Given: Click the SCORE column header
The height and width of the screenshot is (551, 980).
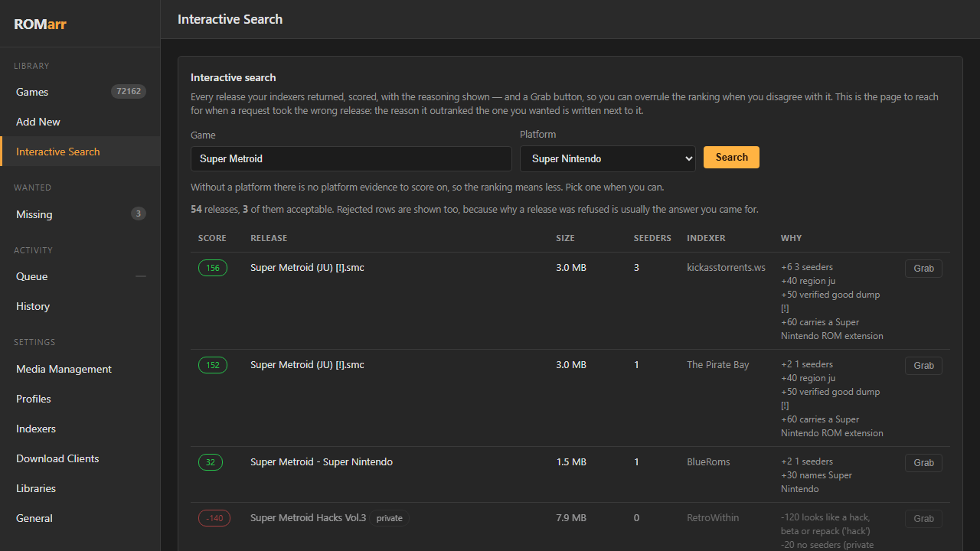Looking at the screenshot, I should point(212,238).
